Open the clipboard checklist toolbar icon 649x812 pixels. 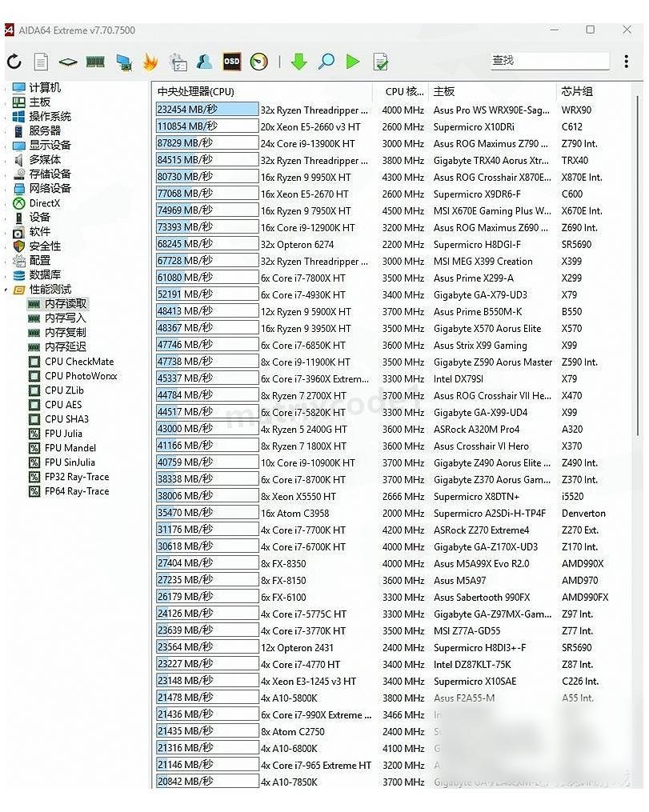click(x=178, y=62)
